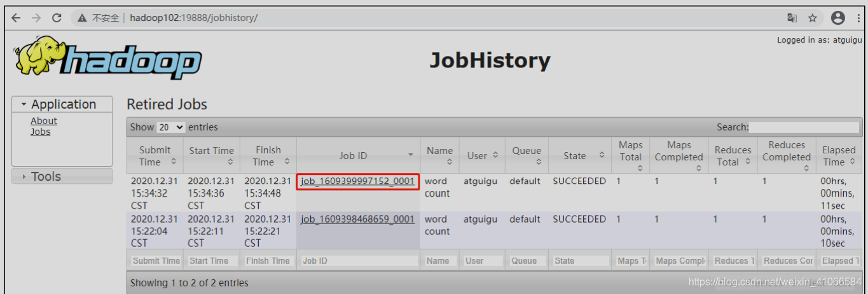Sort by Elapsed Time column
The height and width of the screenshot is (294, 868).
[x=839, y=156]
